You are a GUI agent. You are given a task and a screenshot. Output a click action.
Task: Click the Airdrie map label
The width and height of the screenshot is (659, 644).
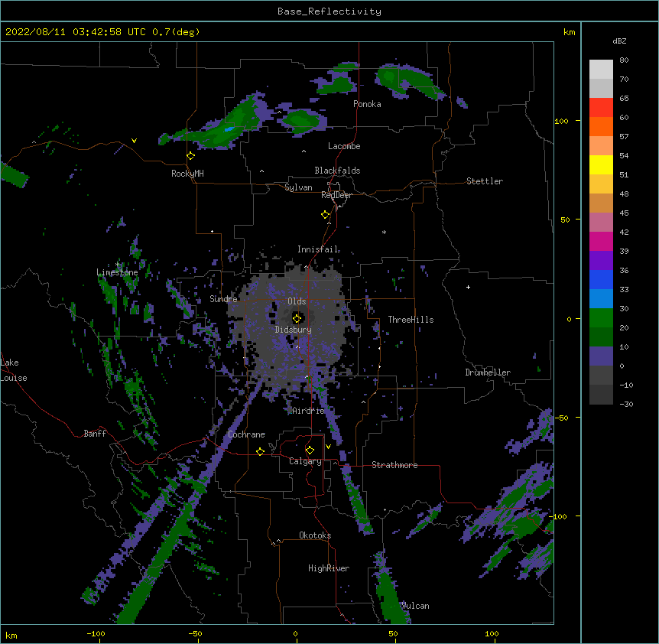[x=309, y=411]
